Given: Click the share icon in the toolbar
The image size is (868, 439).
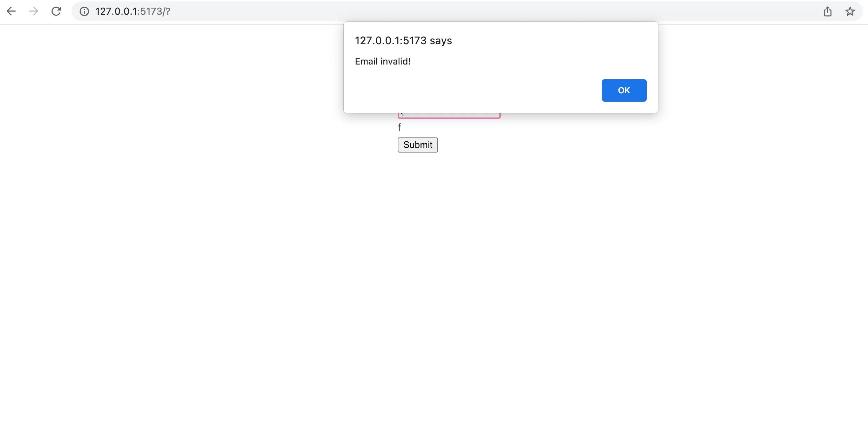Looking at the screenshot, I should tap(828, 11).
